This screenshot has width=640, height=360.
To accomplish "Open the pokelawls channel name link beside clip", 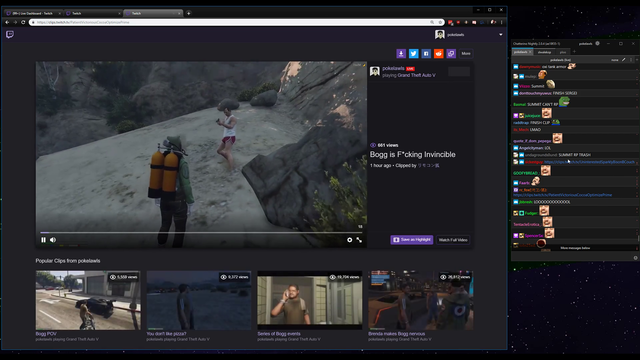I will (393, 69).
